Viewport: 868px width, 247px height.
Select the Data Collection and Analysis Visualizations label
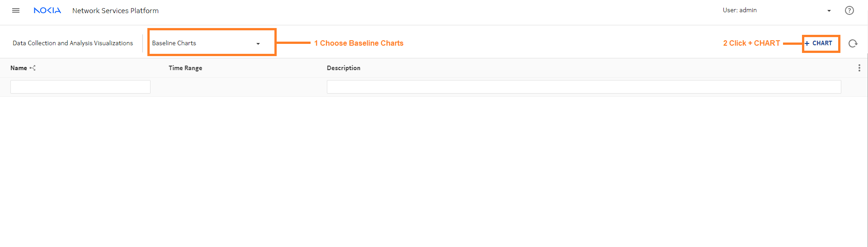[73, 43]
